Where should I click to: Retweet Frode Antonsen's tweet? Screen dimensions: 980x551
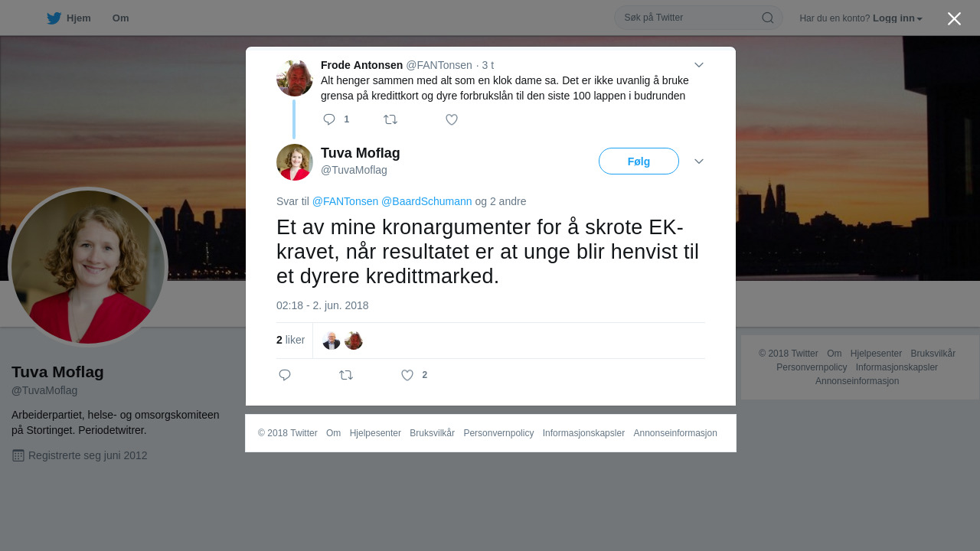(x=390, y=119)
